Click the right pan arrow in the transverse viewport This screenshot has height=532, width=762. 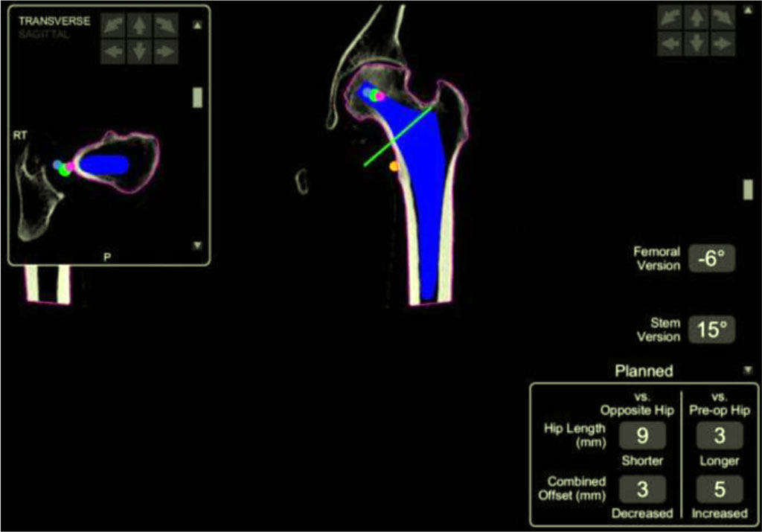tap(166, 51)
